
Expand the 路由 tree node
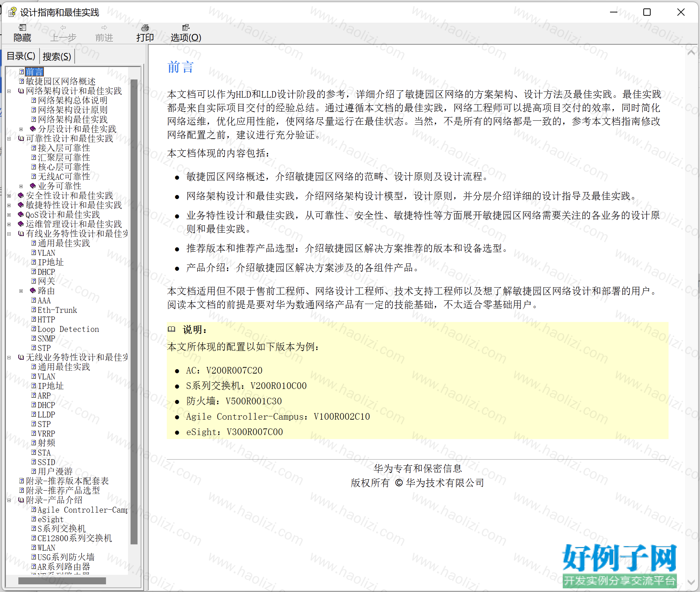tap(21, 291)
